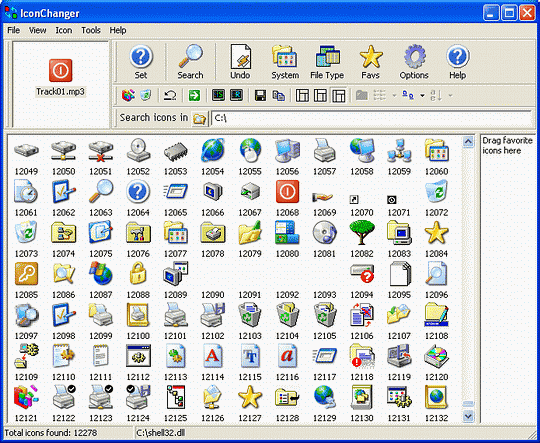Select icon 12114 red letter A font
The width and height of the screenshot is (540, 443).
click(212, 356)
